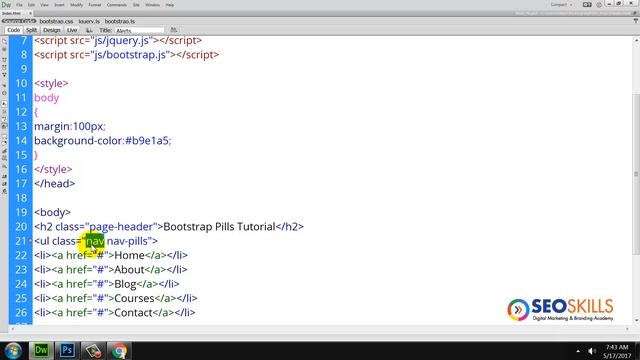Click the sync settings icon near Compact
The height and width of the screenshot is (360, 640).
pos(587,5)
